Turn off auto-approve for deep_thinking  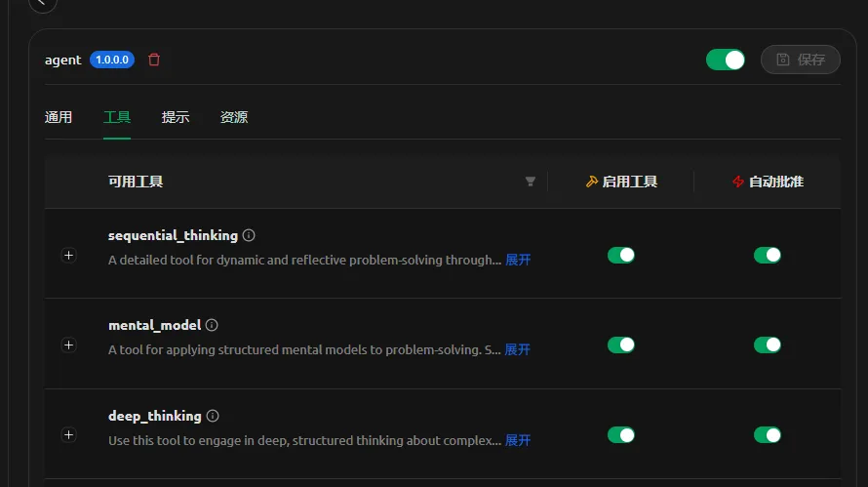point(768,435)
